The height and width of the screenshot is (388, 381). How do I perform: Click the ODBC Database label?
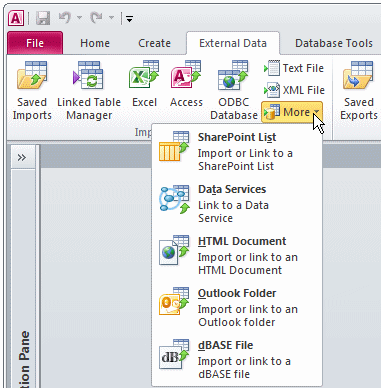[234, 109]
